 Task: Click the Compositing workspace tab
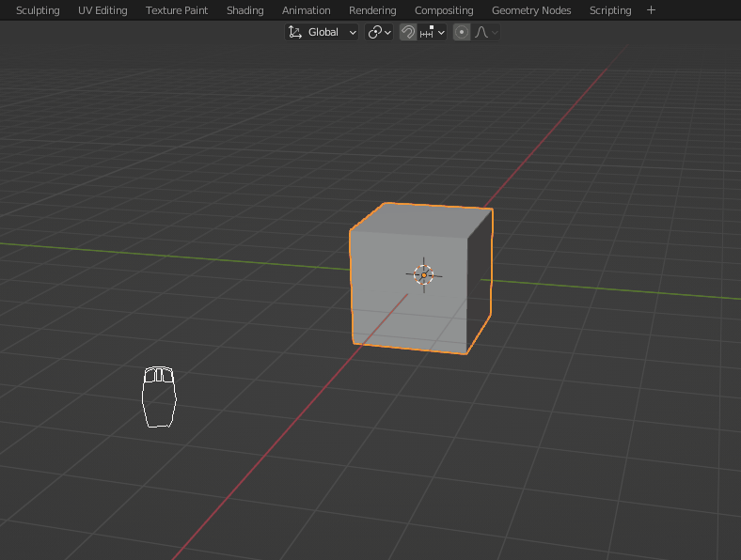(444, 10)
